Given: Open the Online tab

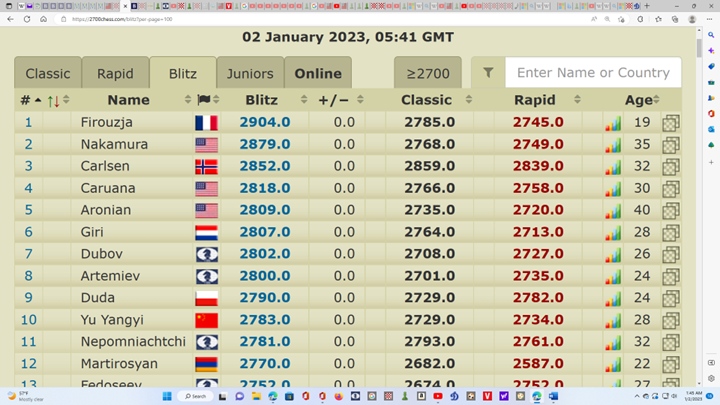Looking at the screenshot, I should pyautogui.click(x=318, y=73).
